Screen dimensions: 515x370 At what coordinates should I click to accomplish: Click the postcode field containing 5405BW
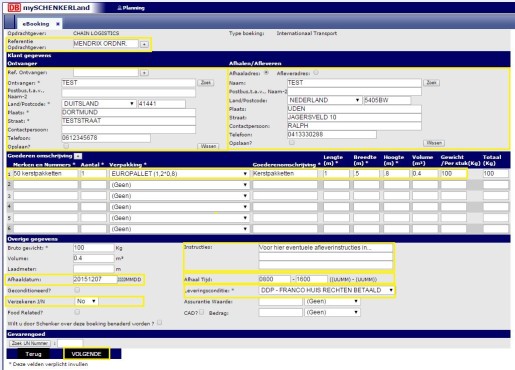click(x=387, y=100)
